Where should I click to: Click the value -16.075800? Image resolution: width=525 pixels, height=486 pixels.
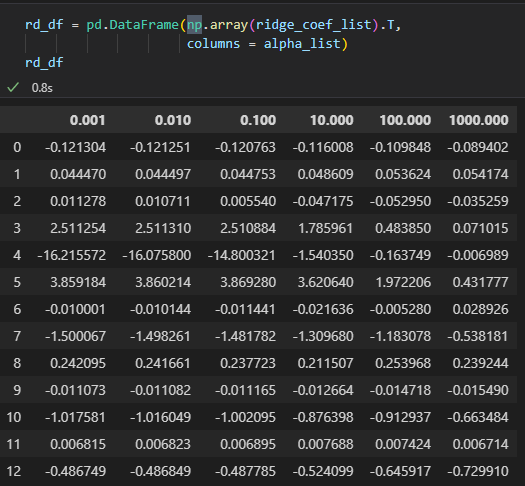tap(157, 255)
